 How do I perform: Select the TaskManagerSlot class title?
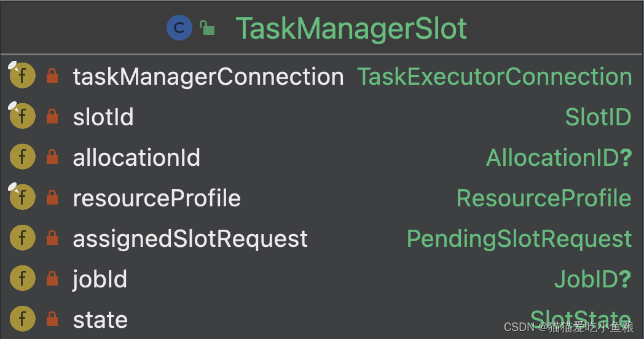(351, 29)
